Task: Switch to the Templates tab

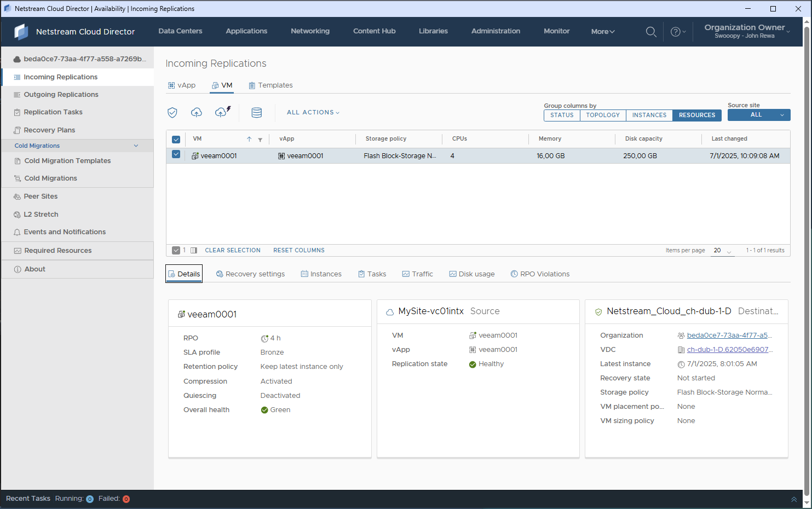Action: [x=270, y=85]
